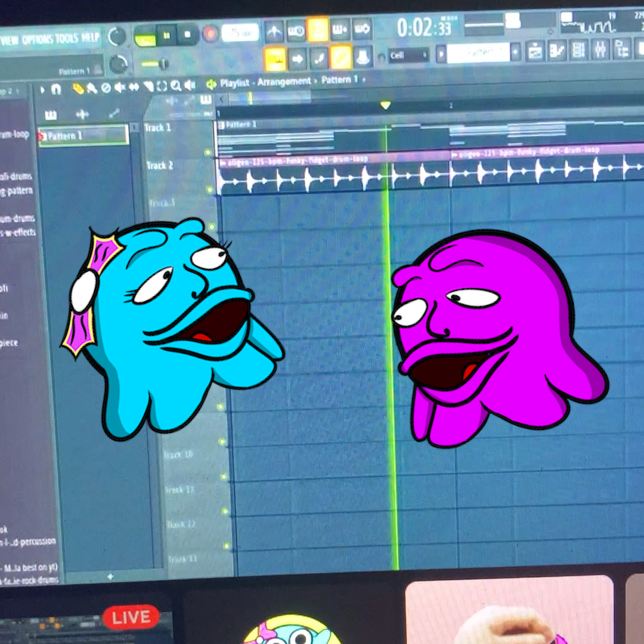Click the red LIVE badge

(131, 617)
